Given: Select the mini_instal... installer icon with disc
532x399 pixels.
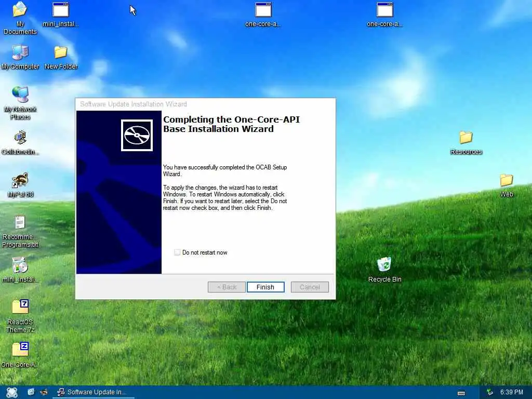Looking at the screenshot, I should [20, 270].
